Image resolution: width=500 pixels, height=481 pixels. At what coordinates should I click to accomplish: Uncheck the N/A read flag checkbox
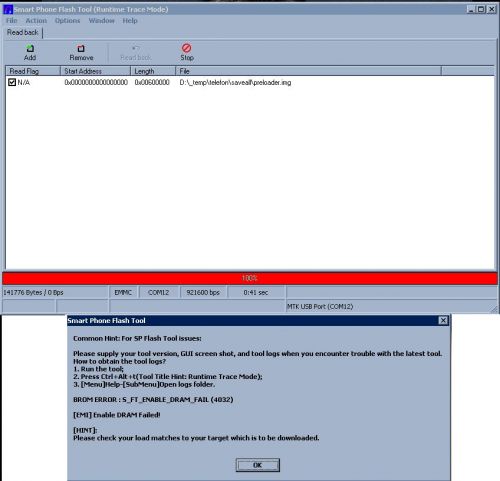12,82
